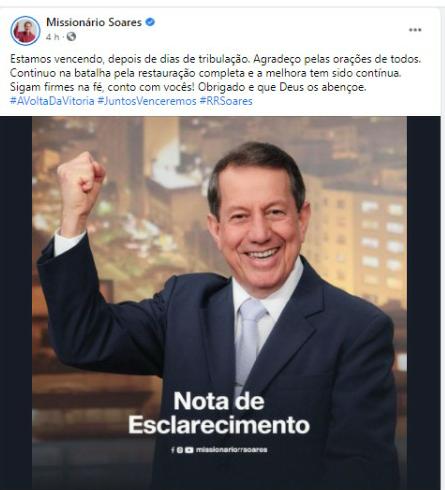
Task: Open the three-dot post options menu
Action: (x=415, y=30)
